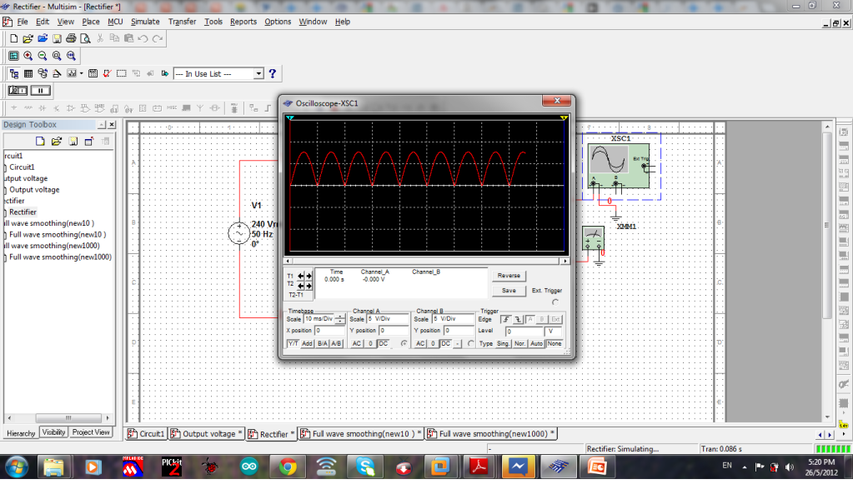Click the Add button in Timebase
Viewport: 853px width, 504px height.
point(307,343)
